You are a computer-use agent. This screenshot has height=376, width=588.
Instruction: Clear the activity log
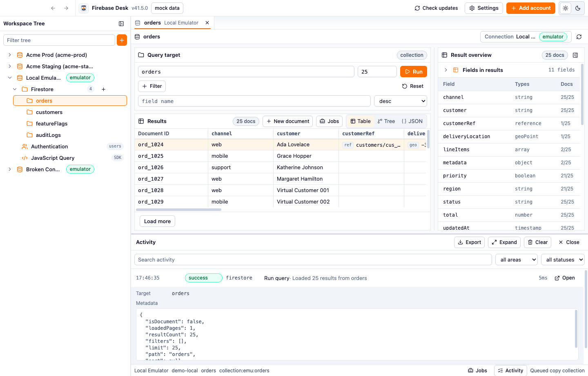click(x=537, y=242)
